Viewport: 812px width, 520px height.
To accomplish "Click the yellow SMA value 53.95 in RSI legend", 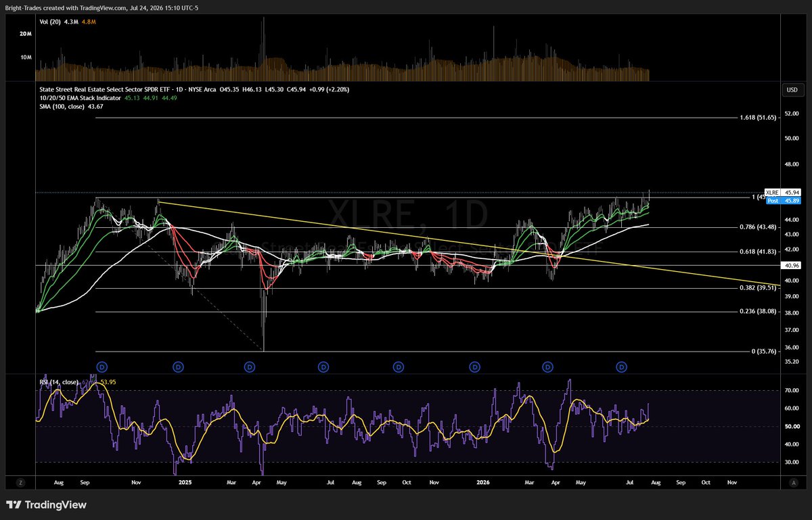I will click(108, 382).
